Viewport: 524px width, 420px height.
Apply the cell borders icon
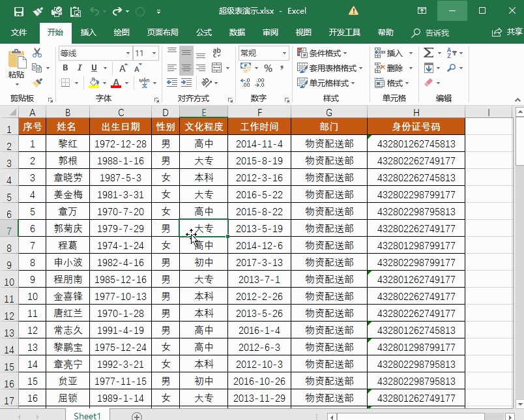(65, 83)
